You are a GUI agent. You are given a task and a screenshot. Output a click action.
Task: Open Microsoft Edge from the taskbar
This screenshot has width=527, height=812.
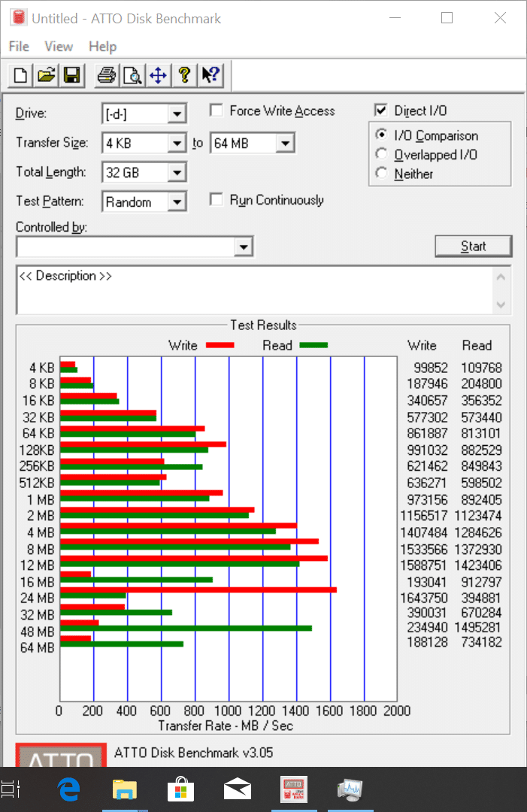(69, 789)
